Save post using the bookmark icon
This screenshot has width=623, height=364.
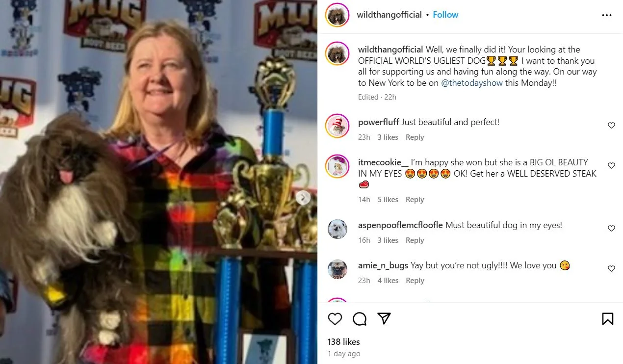607,319
